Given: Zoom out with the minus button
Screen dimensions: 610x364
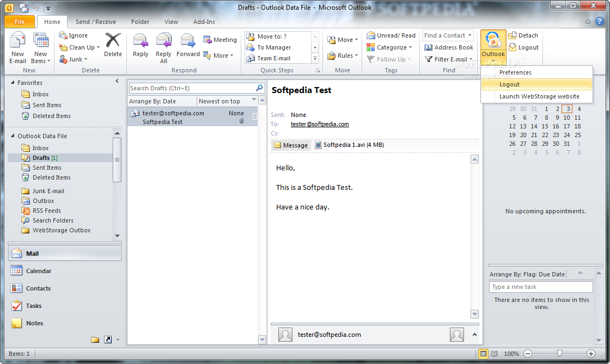Looking at the screenshot, I should [x=528, y=354].
